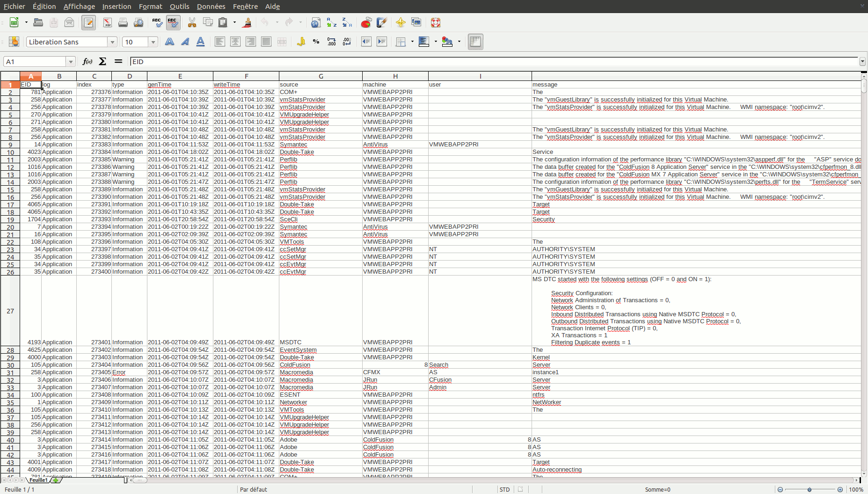Toggle automatic spell checking
Image resolution: width=868 pixels, height=494 pixels.
(173, 22)
